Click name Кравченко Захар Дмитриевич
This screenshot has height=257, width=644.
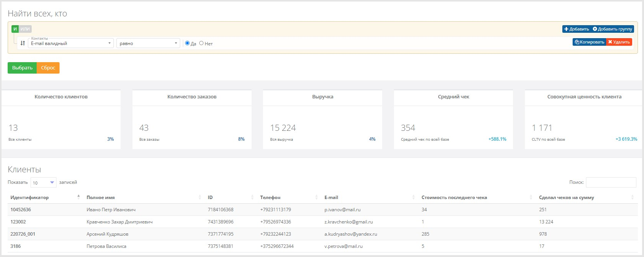[119, 222]
